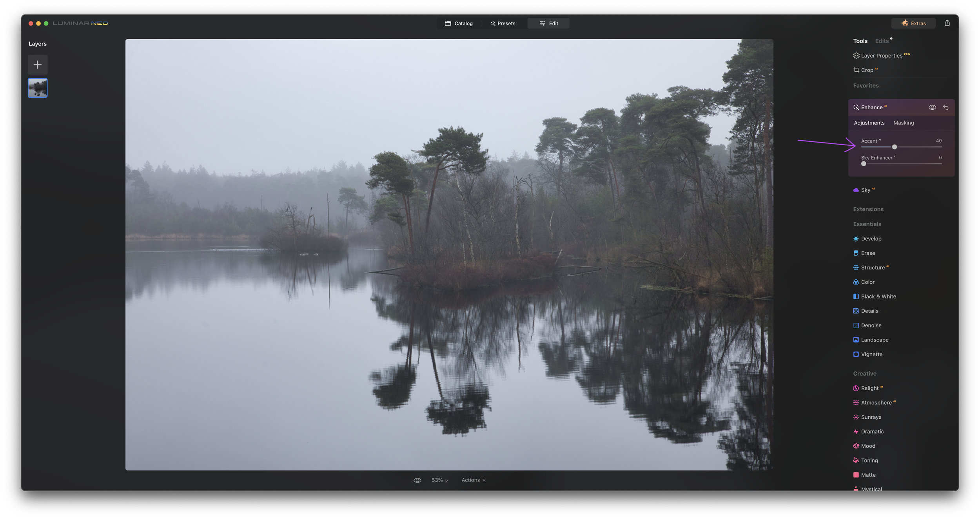Open the Erase tool

[867, 253]
